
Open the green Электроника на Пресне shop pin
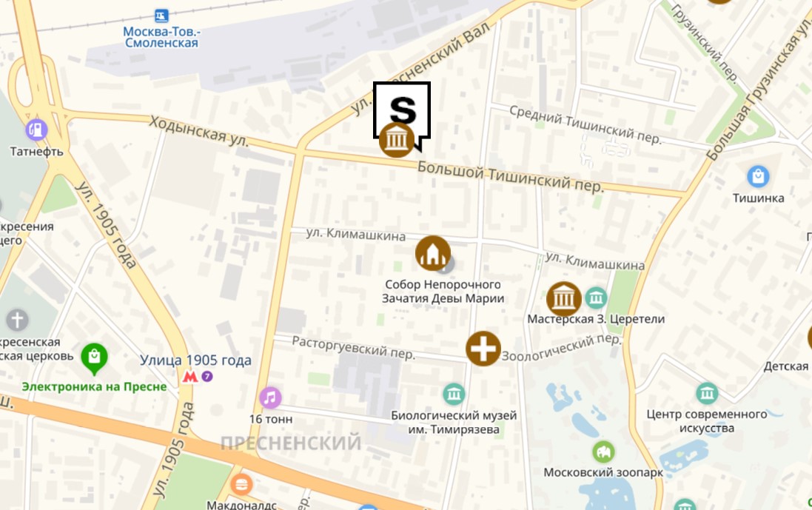point(94,358)
